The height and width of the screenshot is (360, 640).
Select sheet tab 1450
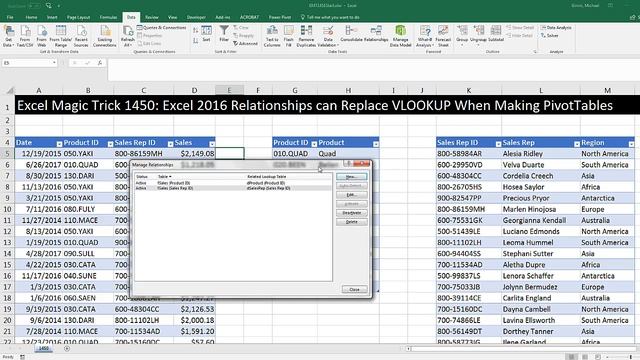pos(43,349)
